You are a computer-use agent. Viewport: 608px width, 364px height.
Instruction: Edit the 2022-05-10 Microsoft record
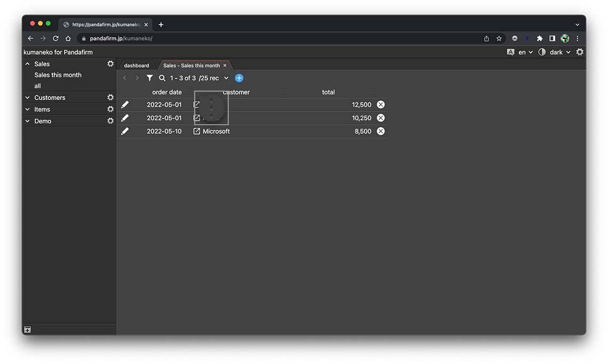[125, 131]
